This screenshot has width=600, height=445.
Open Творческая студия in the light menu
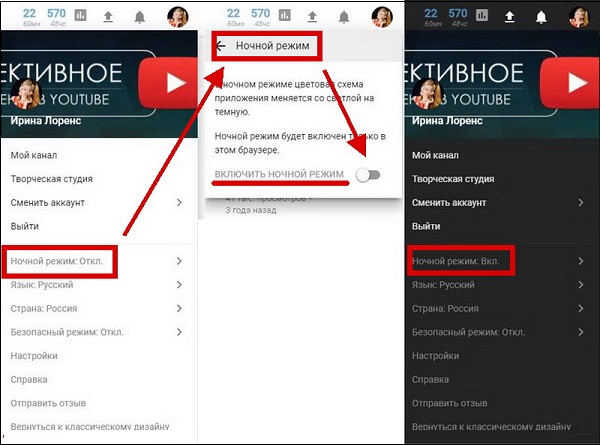tap(52, 179)
